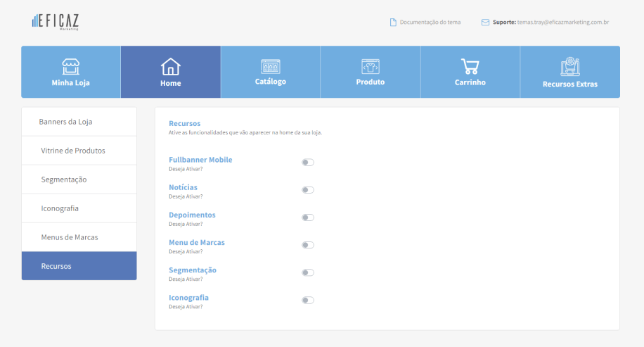Turn on the Notícias toggle
644x347 pixels.
(x=308, y=190)
